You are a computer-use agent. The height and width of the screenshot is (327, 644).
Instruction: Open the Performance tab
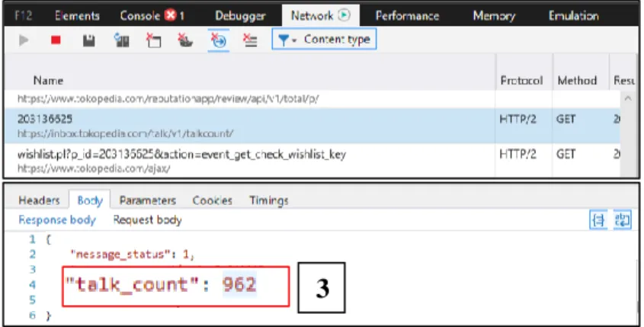407,15
